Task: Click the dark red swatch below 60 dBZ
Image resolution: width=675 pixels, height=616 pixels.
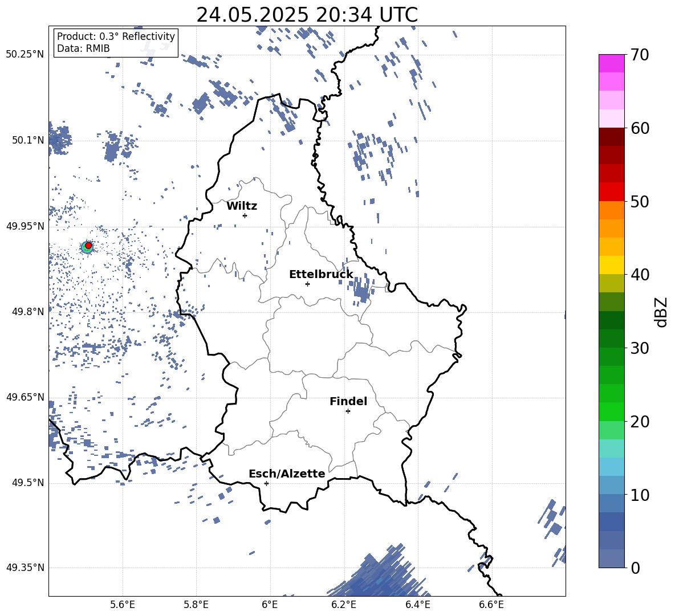Action: point(611,137)
